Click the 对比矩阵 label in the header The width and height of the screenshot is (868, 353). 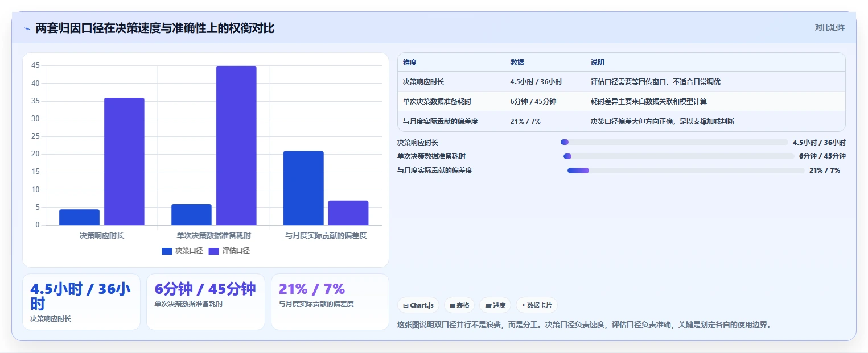pyautogui.click(x=829, y=27)
